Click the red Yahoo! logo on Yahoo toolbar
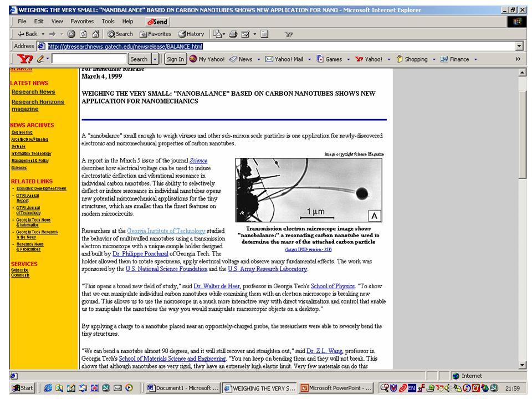Image resolution: width=532 pixels, height=399 pixels. point(25,59)
